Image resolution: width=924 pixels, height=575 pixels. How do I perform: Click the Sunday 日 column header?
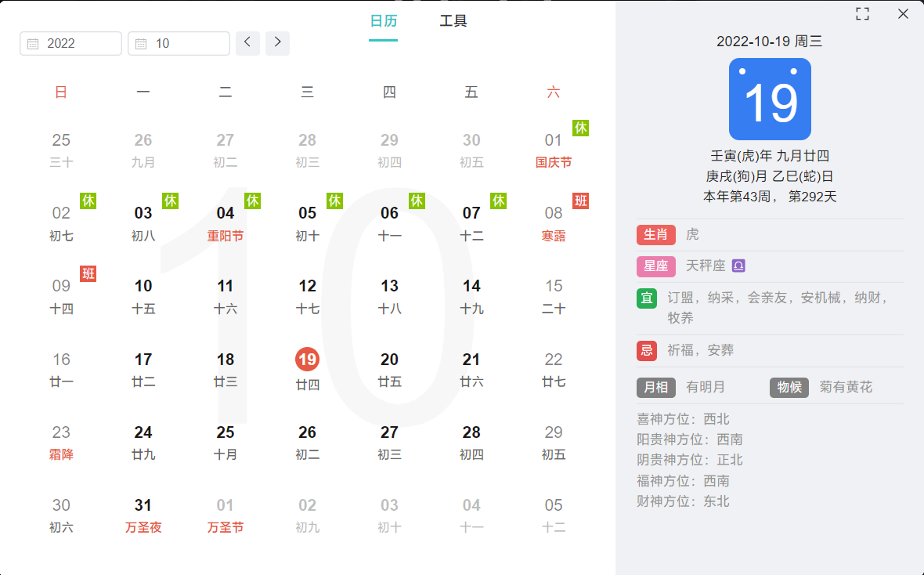coord(61,92)
